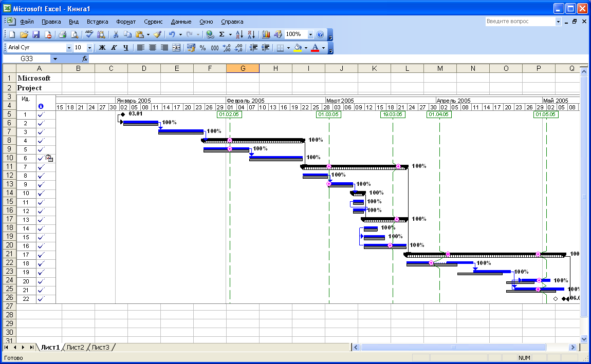This screenshot has width=591, height=364.
Task: Decrease decimal places icon
Action: [x=238, y=48]
